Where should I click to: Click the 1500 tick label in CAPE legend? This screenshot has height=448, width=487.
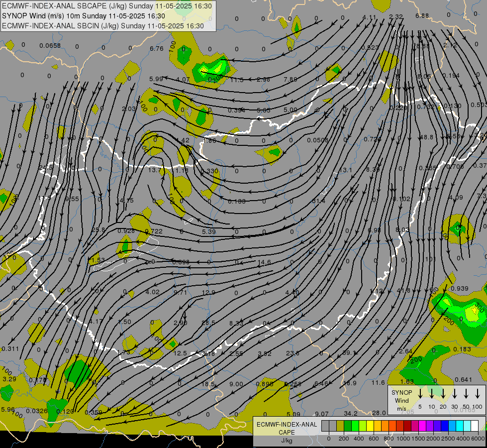coord(418,439)
